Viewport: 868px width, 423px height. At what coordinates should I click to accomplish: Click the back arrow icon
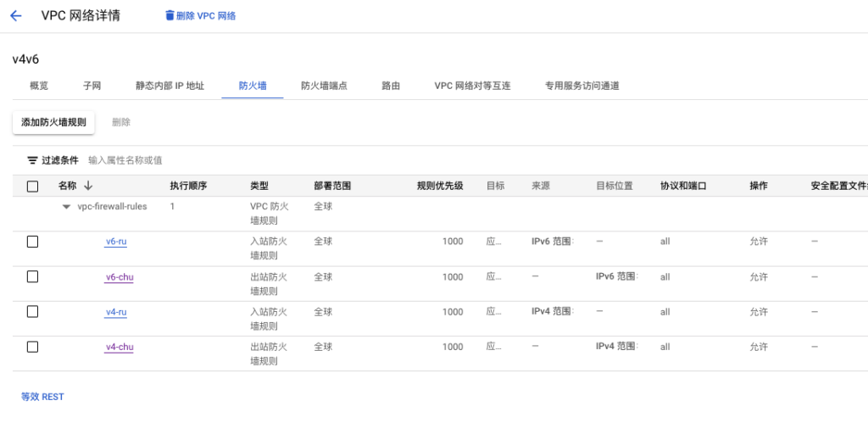(15, 16)
